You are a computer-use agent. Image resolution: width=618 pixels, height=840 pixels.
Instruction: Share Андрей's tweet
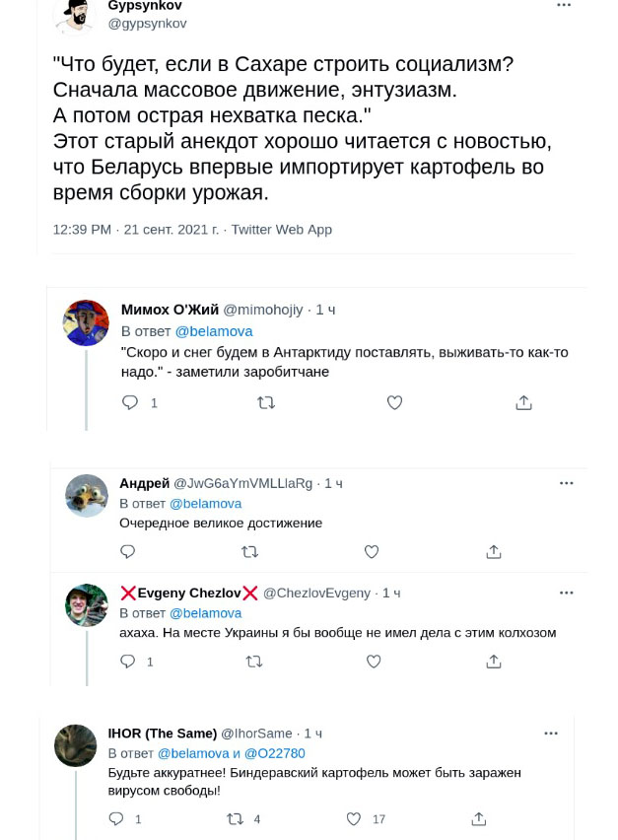494,552
